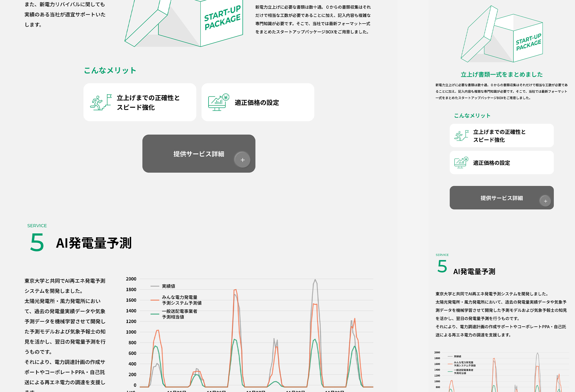The width and height of the screenshot is (575, 392).
Task: Click the gray 実績値 legend line in the large chart
Action: click(x=155, y=286)
